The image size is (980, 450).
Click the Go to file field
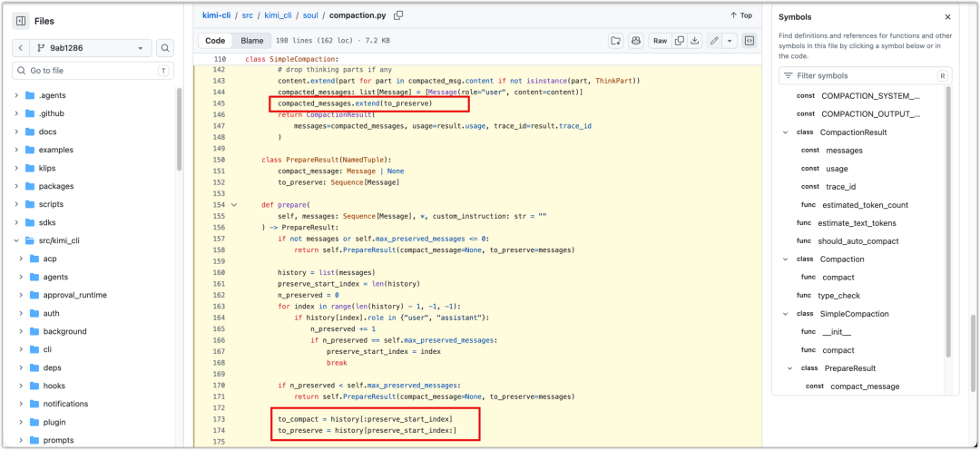(x=93, y=71)
